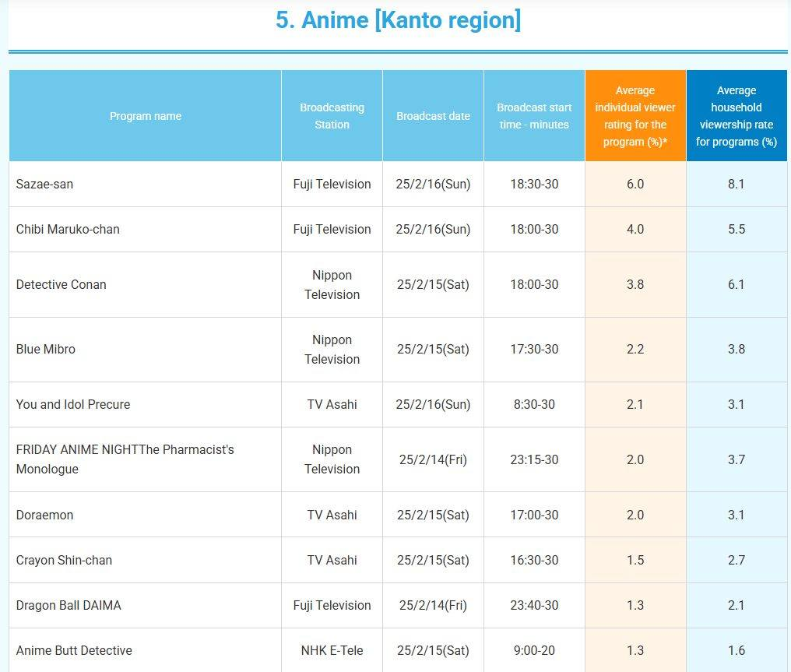Select 'Nippon Television' in Blue Mibro row

click(332, 349)
